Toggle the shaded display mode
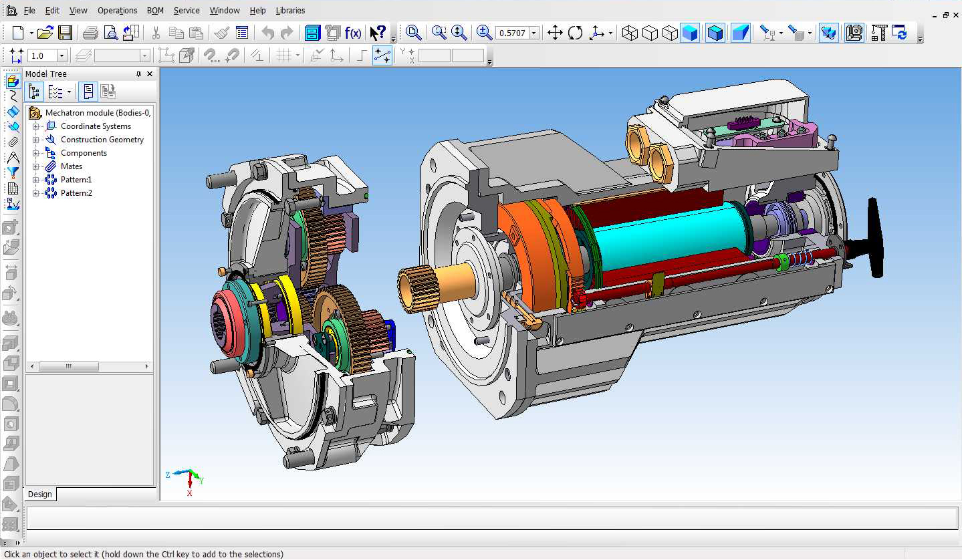 [x=690, y=33]
